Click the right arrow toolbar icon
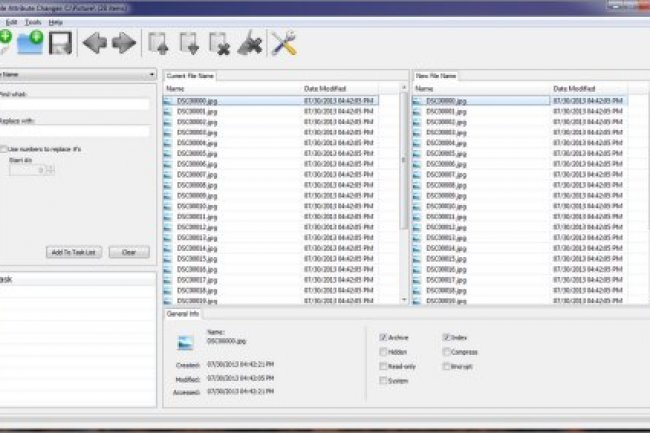This screenshot has width=650, height=433. point(123,43)
